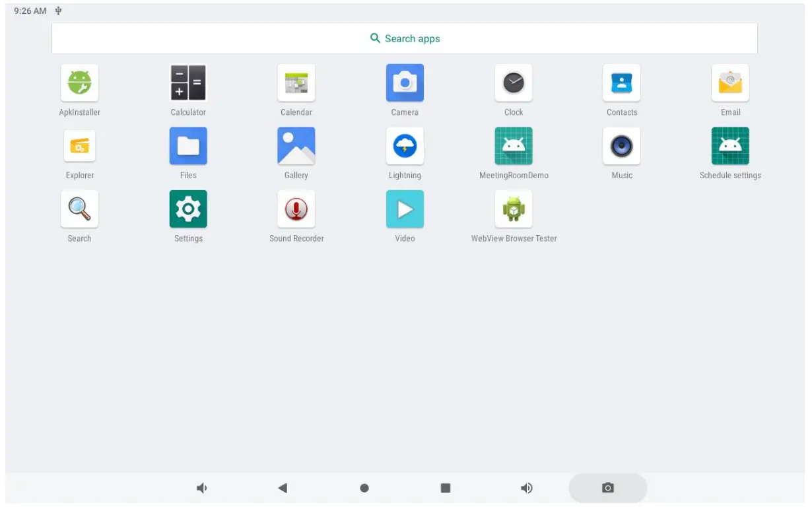Open the Explorer app
The width and height of the screenshot is (812, 509).
pos(79,146)
